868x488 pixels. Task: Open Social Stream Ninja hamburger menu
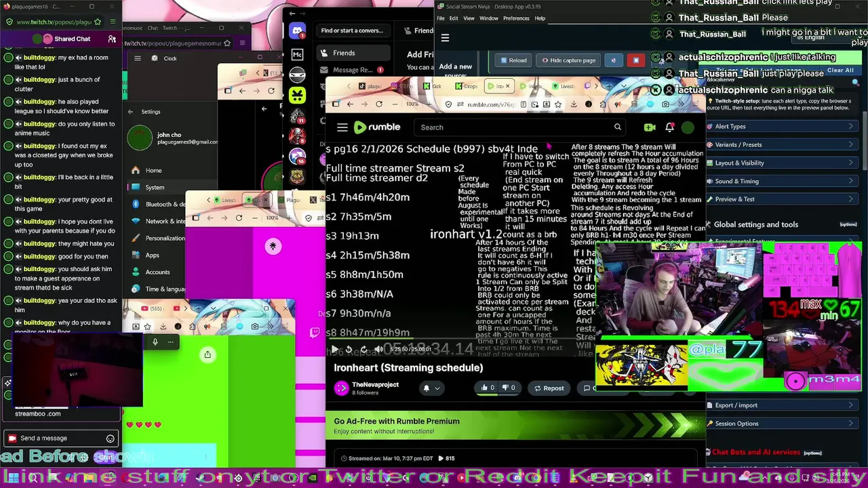pos(445,38)
